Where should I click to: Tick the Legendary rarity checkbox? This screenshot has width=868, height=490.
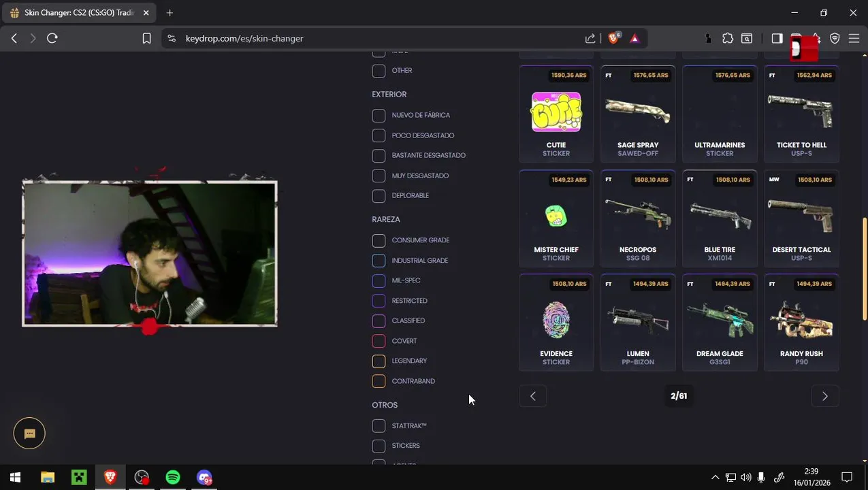[379, 361]
